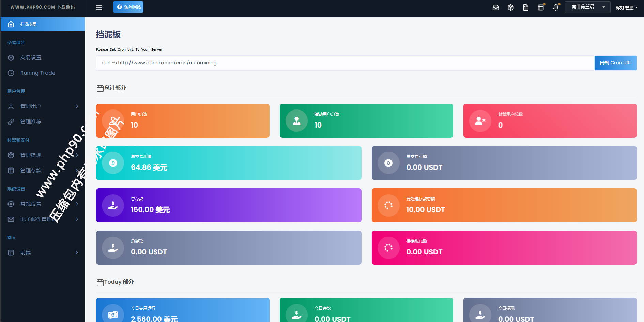Select 挡泥板 dashboard in sidebar
Image resolution: width=644 pixels, height=322 pixels.
[x=43, y=24]
